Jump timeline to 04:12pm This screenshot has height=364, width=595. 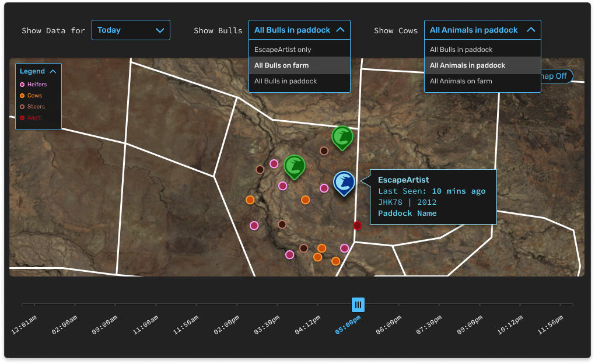(x=308, y=325)
